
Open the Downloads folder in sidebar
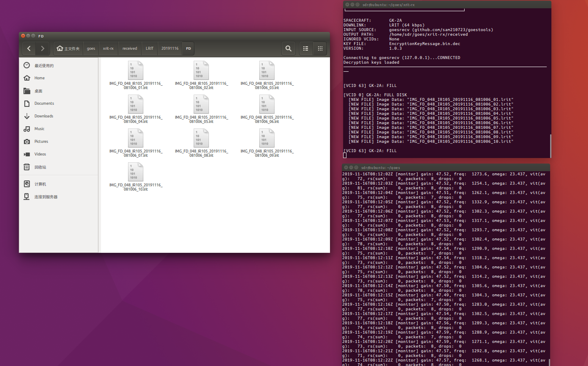click(44, 116)
